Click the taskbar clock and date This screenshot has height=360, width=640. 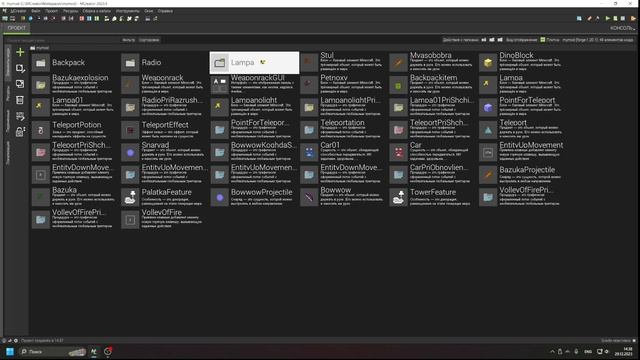(x=624, y=351)
